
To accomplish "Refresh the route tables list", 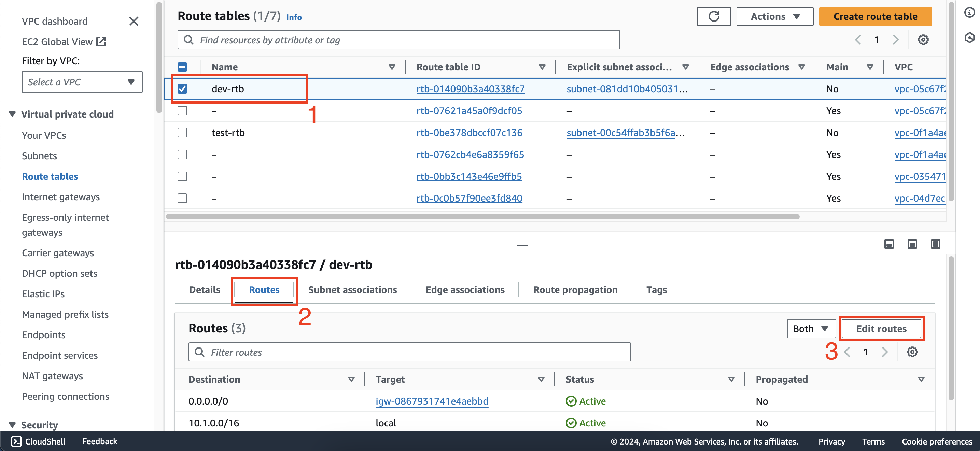I will 714,16.
